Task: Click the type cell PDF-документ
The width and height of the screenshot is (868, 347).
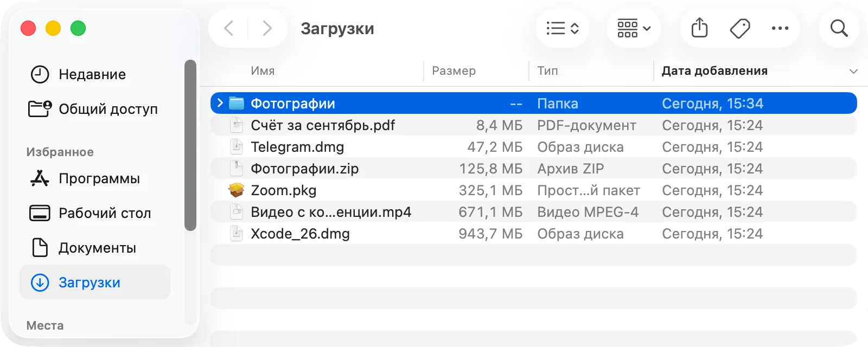Action: click(587, 125)
